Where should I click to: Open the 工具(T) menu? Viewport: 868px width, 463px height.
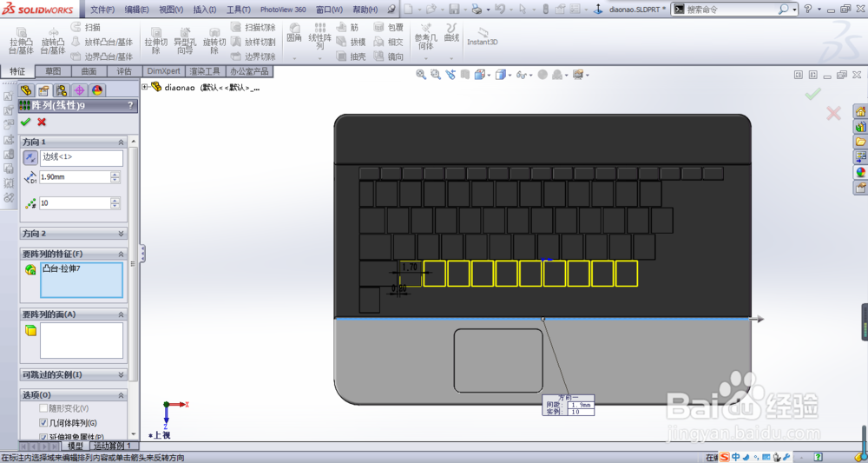pos(239,10)
